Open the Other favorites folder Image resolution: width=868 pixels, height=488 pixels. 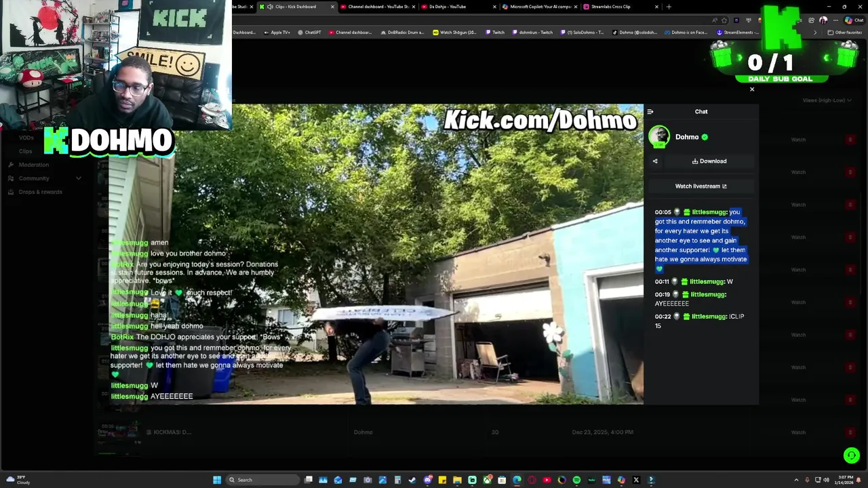coord(845,33)
